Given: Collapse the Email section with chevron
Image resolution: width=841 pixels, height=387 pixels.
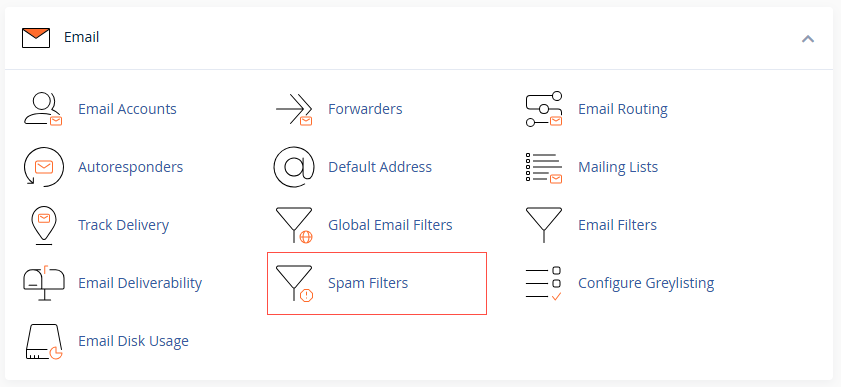Looking at the screenshot, I should click(x=808, y=39).
